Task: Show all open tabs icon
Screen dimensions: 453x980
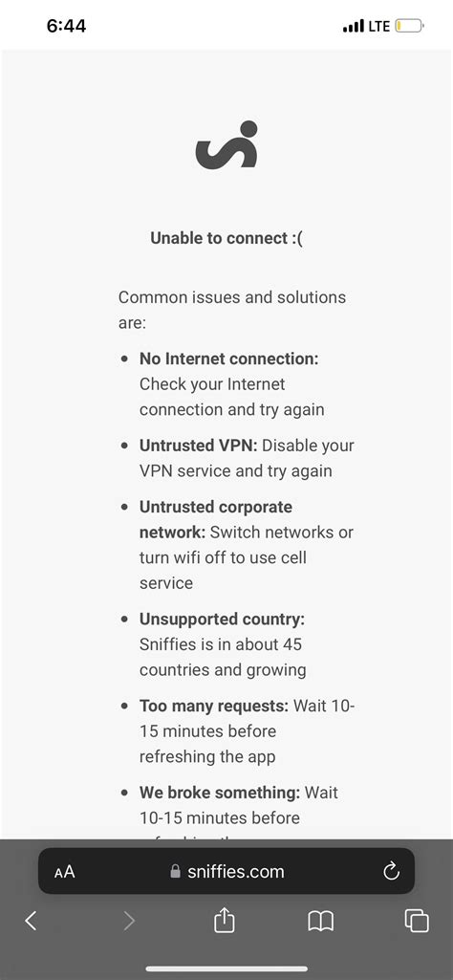Action: [x=417, y=921]
